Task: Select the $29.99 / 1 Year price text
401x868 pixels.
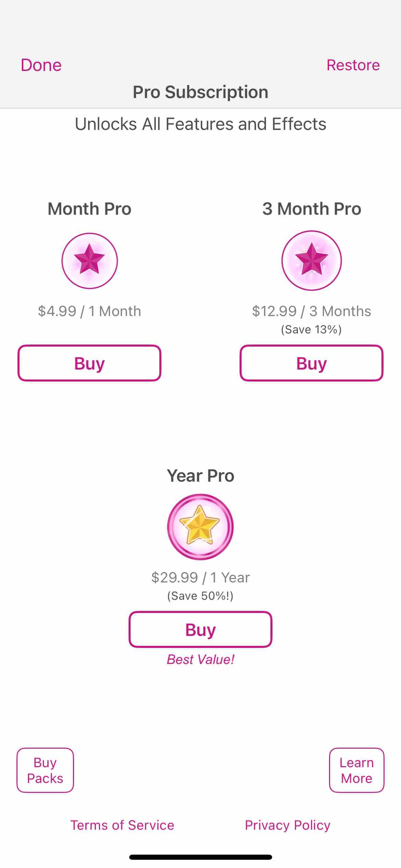Action: click(200, 578)
